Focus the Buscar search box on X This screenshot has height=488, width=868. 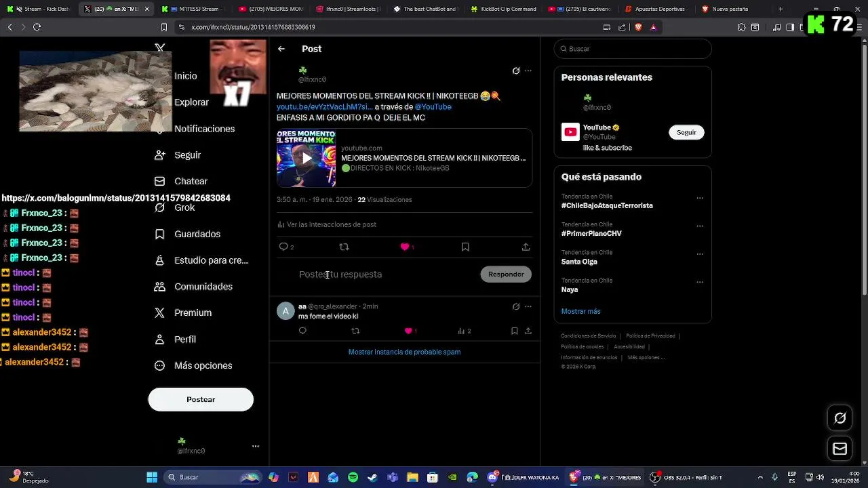(x=633, y=49)
